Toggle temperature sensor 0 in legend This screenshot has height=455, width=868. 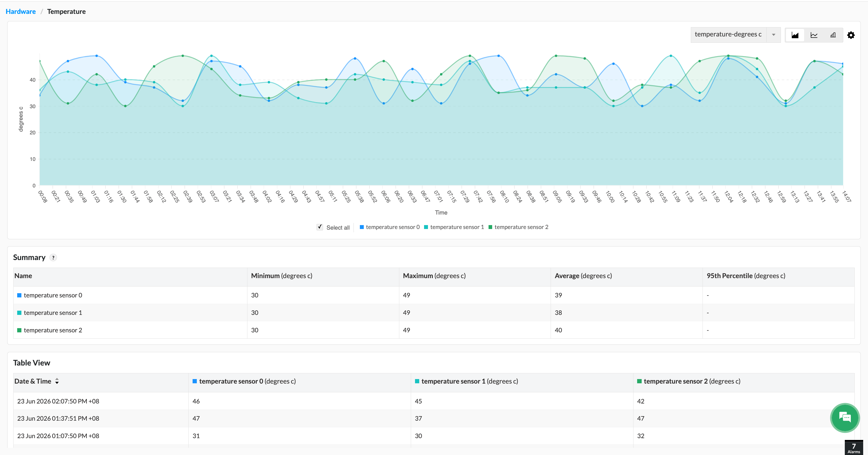click(389, 227)
